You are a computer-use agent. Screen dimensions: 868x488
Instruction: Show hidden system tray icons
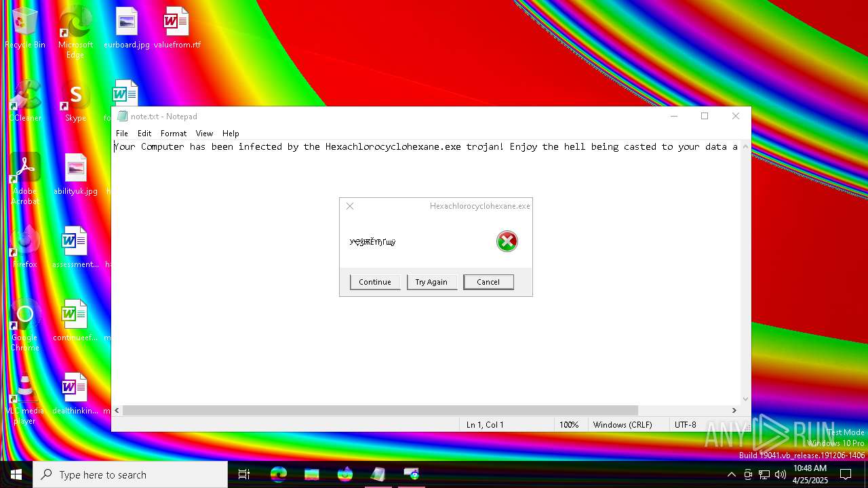tap(731, 474)
